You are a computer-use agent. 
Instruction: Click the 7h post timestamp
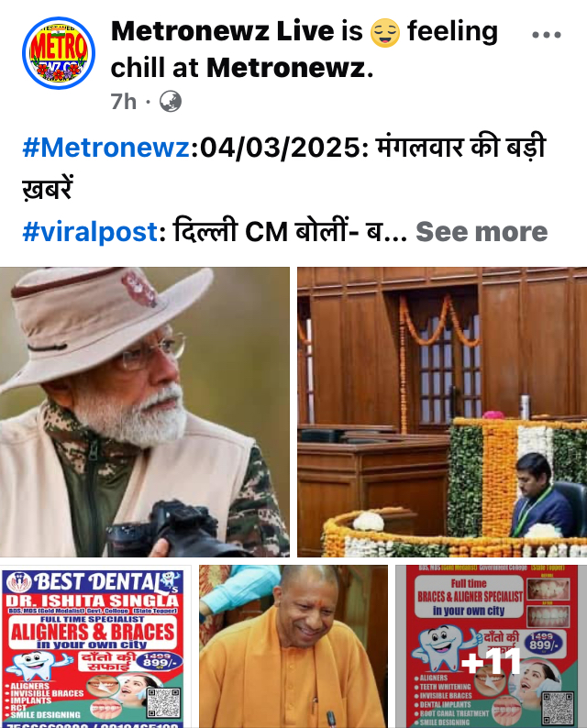click(x=124, y=102)
